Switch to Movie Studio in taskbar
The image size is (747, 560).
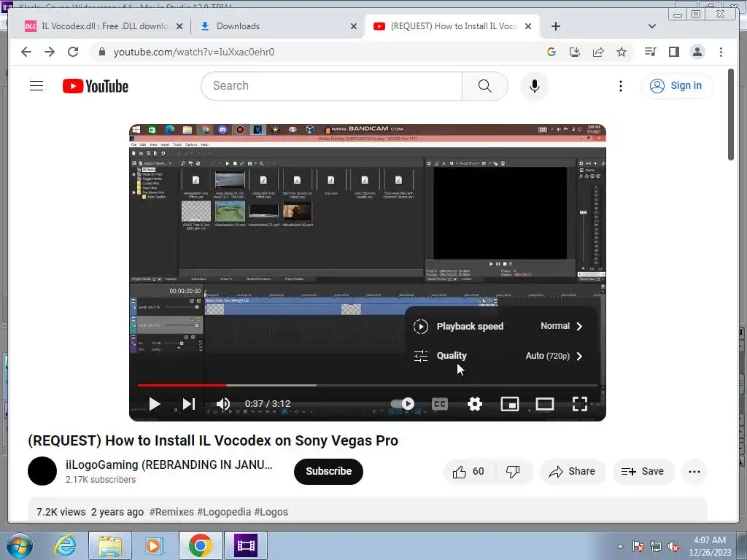point(246,545)
